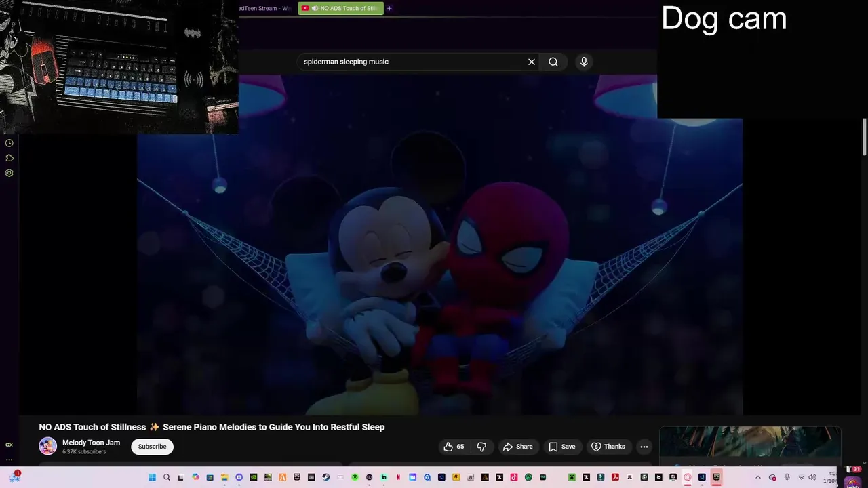Open Minecraft from the taskbar

tap(572, 477)
